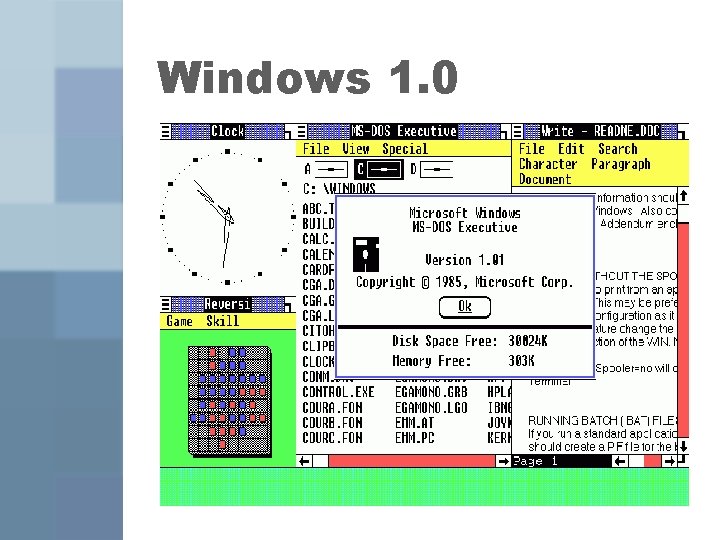Click the Write window zoom box icon
The height and width of the screenshot is (540, 720).
682,133
